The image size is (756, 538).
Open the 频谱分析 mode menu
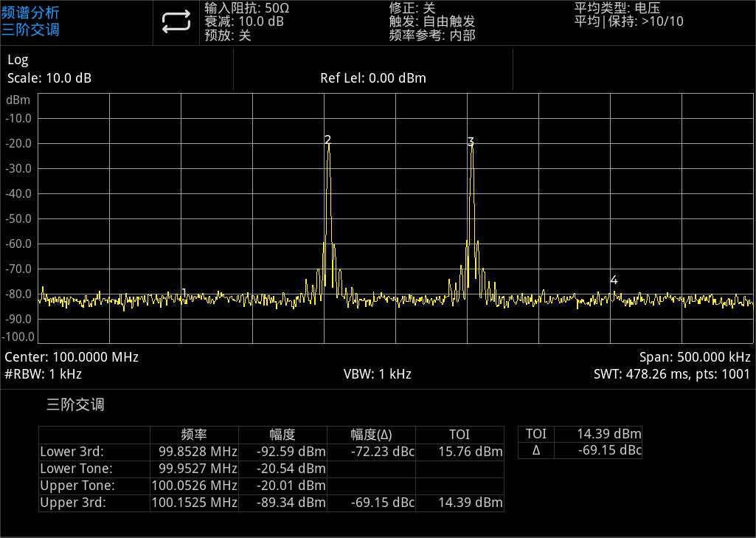(x=31, y=13)
